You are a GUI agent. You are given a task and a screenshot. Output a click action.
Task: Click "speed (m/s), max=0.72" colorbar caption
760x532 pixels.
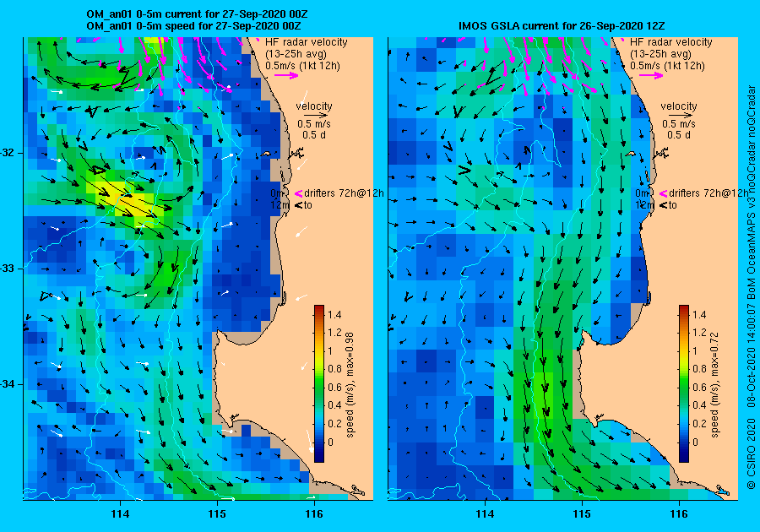[714, 385]
